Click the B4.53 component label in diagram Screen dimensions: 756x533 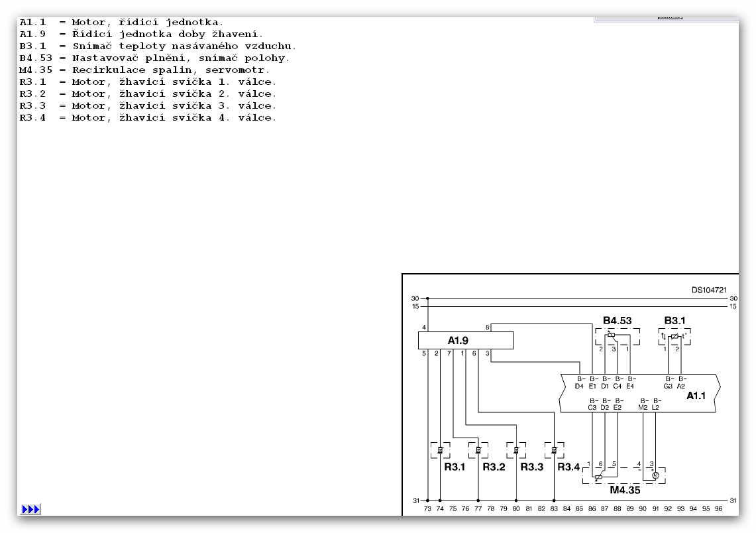tap(617, 321)
